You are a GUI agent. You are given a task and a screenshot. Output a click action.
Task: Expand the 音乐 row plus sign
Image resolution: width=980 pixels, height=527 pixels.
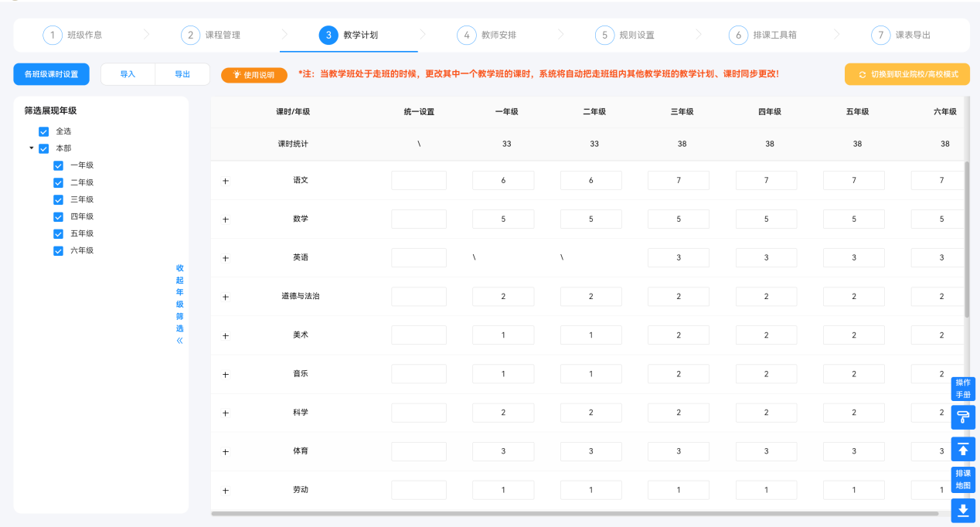click(x=226, y=374)
